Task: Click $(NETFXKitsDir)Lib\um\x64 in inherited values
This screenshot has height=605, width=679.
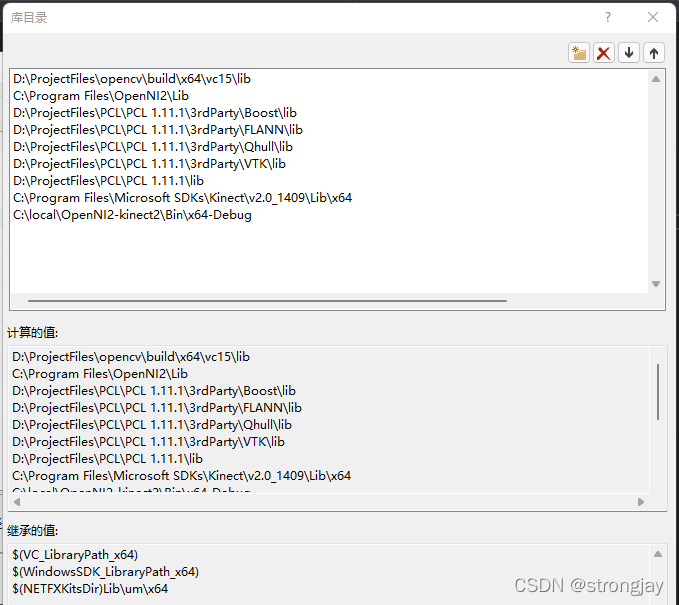Action: click(90, 589)
